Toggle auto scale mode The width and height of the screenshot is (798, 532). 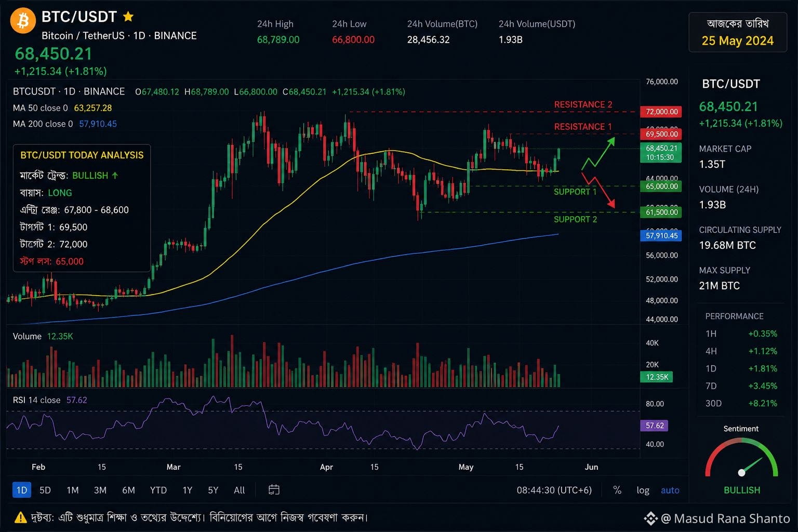pyautogui.click(x=670, y=490)
